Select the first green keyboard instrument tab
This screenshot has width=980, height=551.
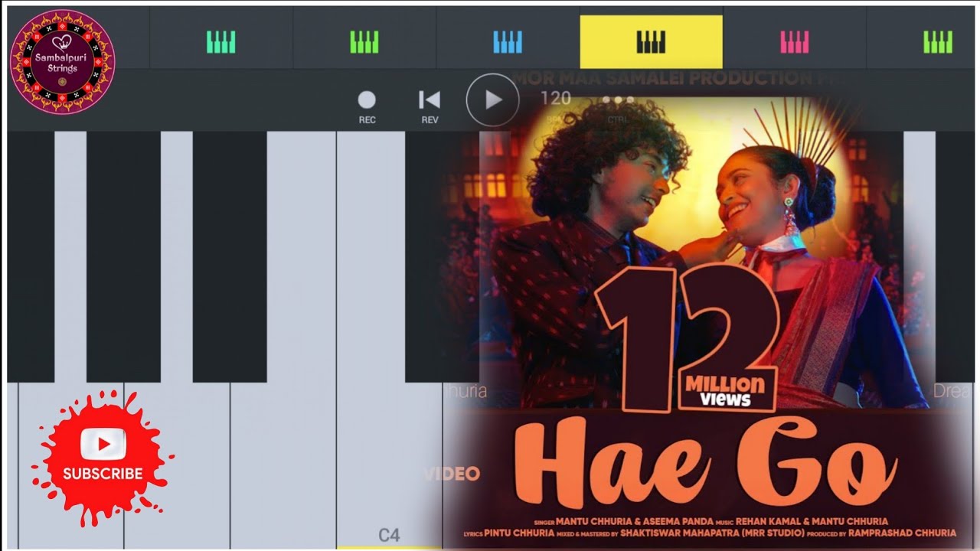[364, 41]
